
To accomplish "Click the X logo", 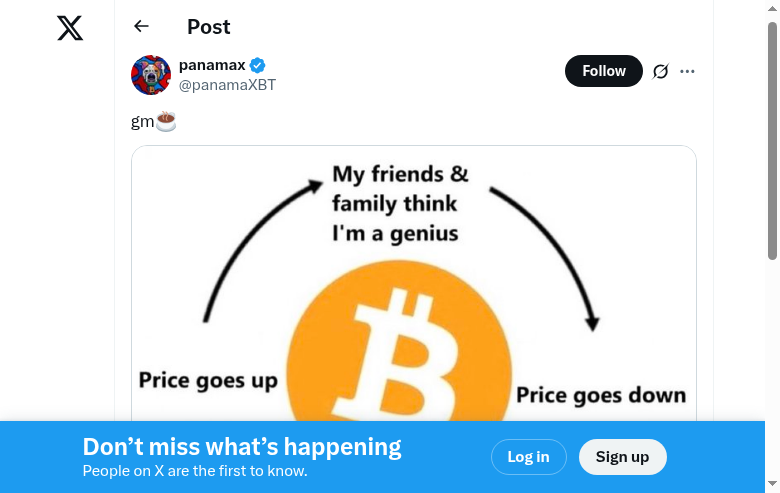I will pos(70,28).
